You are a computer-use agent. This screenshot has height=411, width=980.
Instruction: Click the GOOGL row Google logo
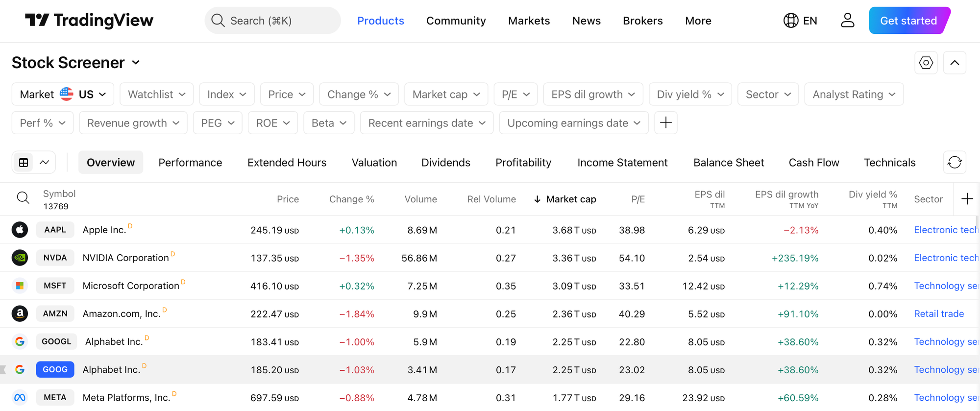coord(20,341)
